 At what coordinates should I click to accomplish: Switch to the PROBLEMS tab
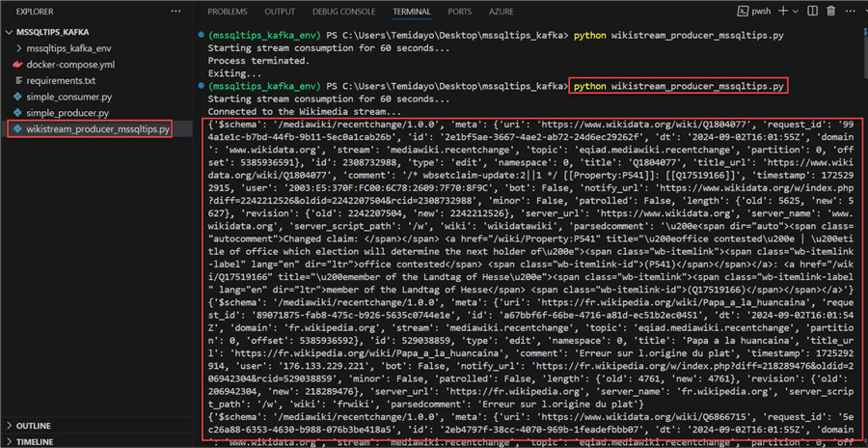coord(228,11)
